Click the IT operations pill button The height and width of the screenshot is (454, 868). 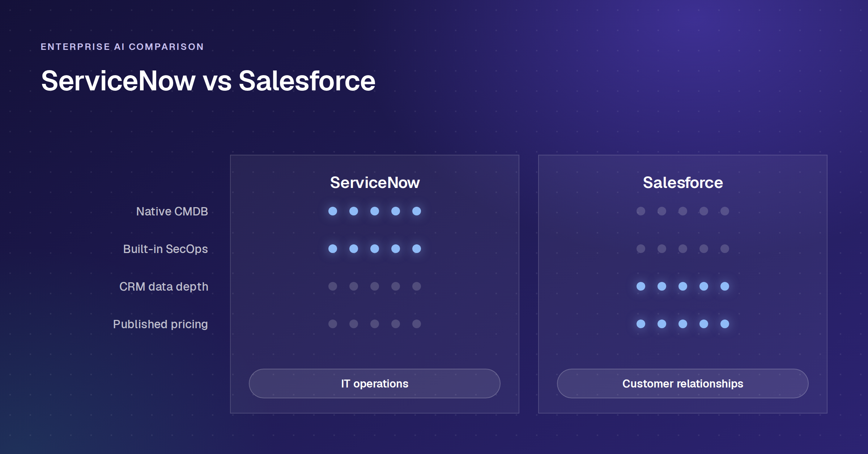pyautogui.click(x=374, y=384)
